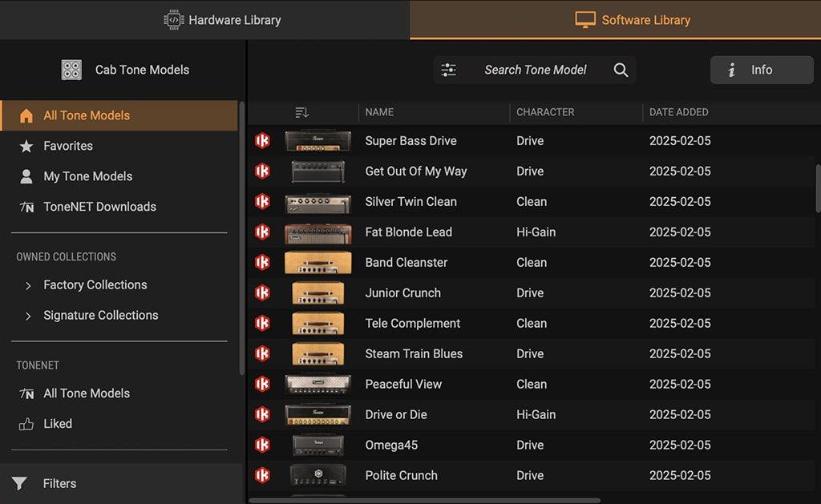Click Hi-Gain character of Fat Blonde Lead
821x504 pixels.
(x=536, y=232)
